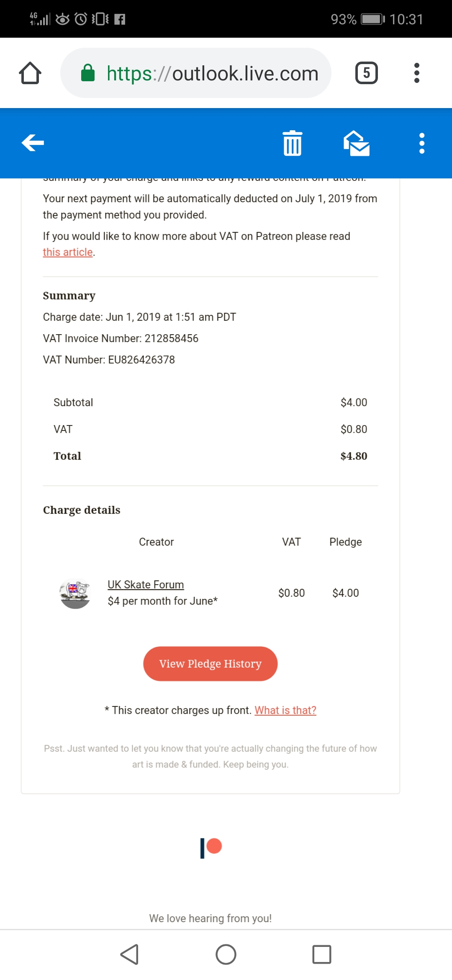This screenshot has height=980, width=452.
Task: Tap the Patreon logo
Action: [211, 848]
